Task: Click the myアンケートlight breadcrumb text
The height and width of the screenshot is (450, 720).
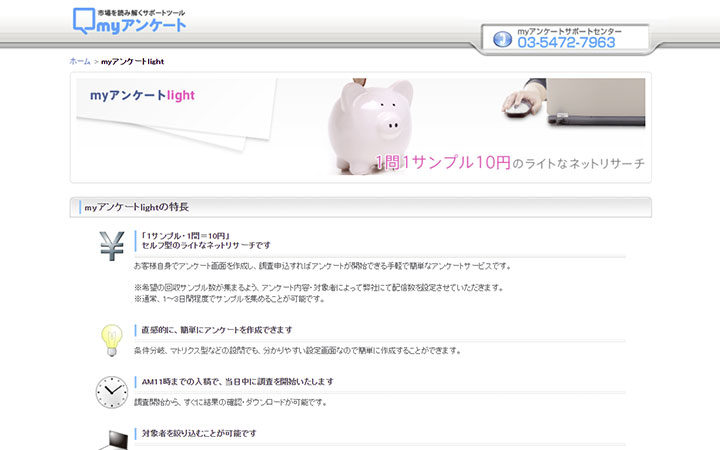Action: pyautogui.click(x=132, y=62)
